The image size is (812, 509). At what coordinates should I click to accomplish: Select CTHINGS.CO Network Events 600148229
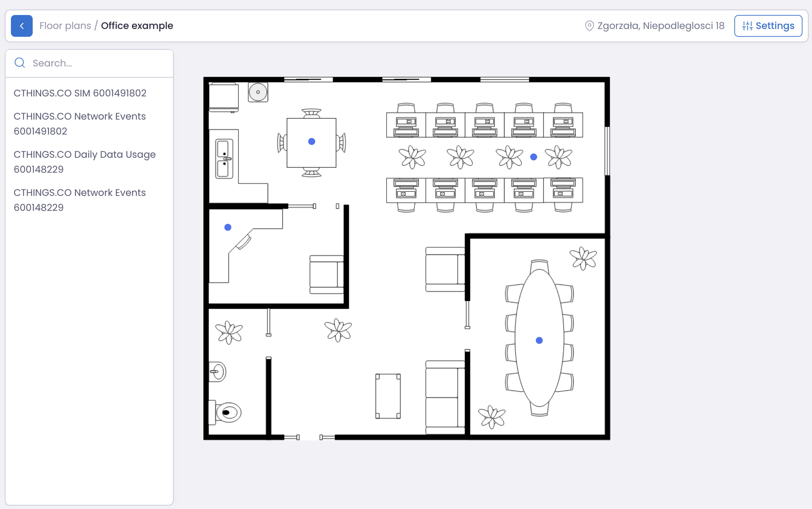tap(80, 200)
